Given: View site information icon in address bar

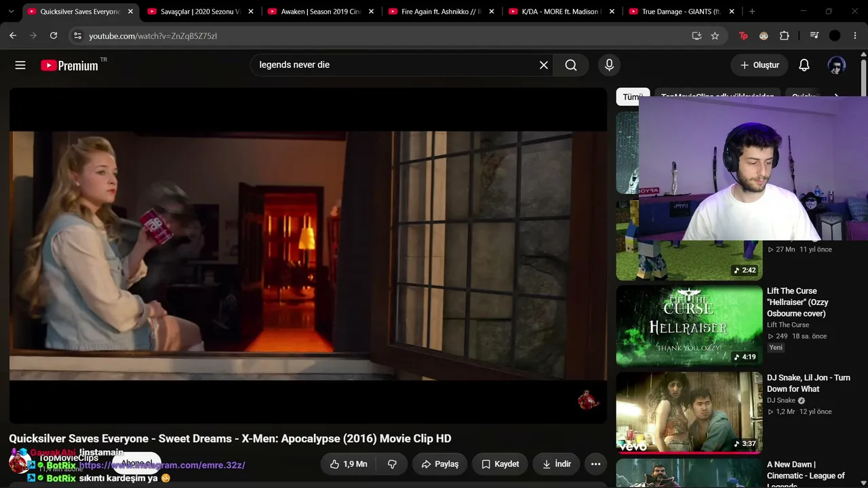Looking at the screenshot, I should click(77, 36).
